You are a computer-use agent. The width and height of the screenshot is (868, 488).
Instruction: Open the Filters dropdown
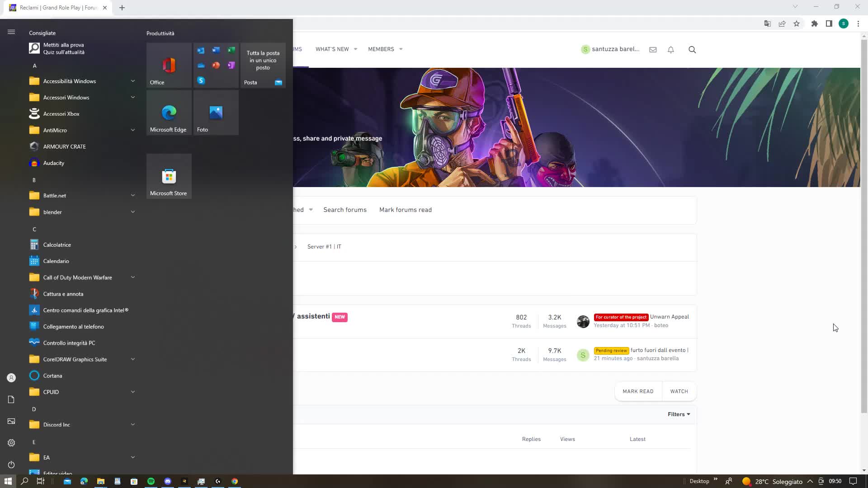point(679,414)
